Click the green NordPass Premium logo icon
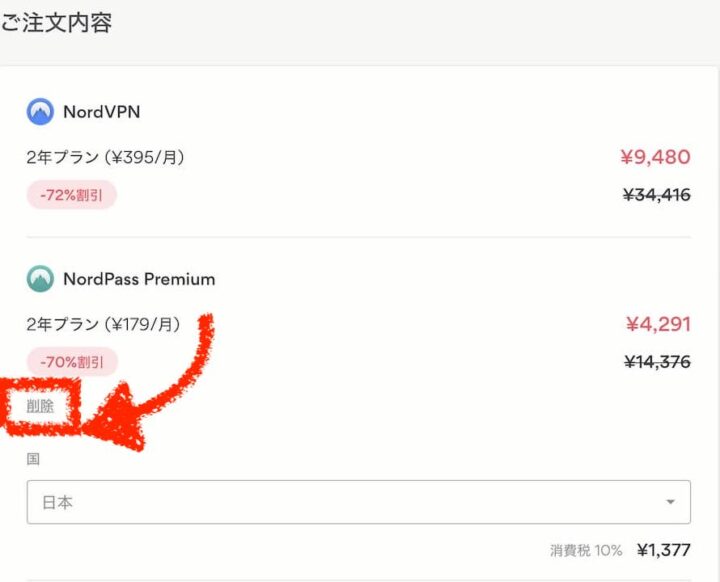The width and height of the screenshot is (720, 582). (40, 279)
